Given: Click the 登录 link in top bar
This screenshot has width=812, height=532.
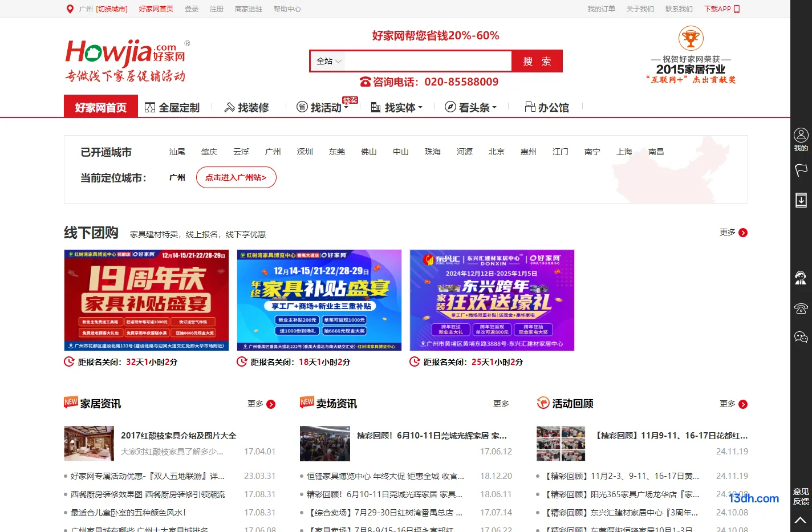Looking at the screenshot, I should 192,9.
